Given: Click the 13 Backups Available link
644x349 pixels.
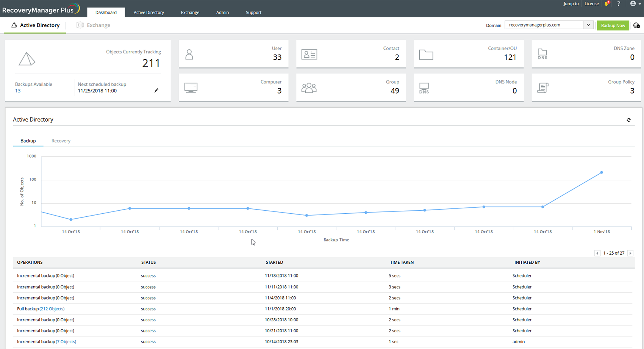Looking at the screenshot, I should (x=18, y=91).
